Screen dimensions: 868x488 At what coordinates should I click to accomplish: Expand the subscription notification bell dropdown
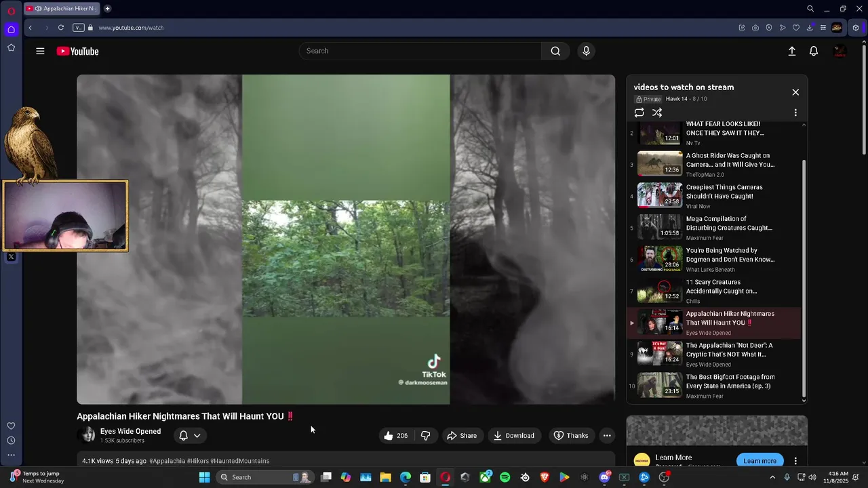coord(190,436)
